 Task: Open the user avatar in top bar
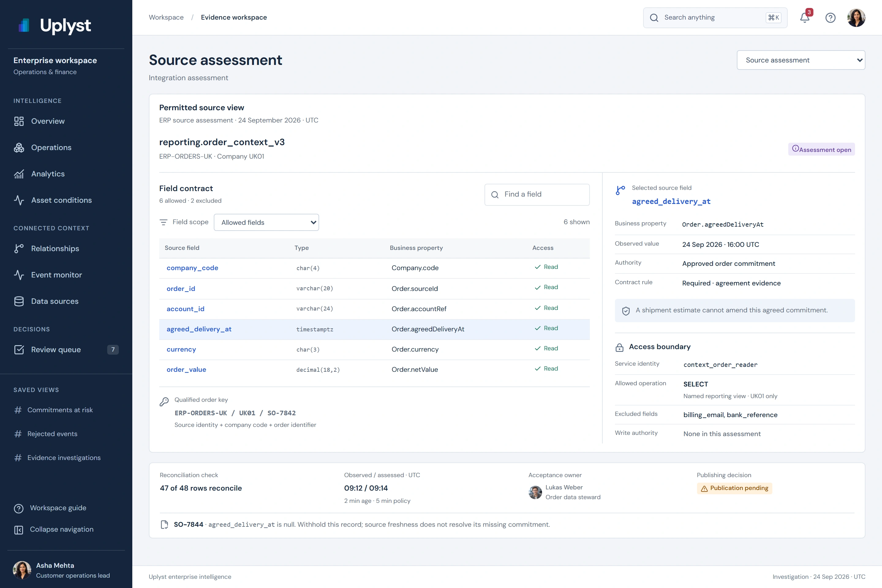pos(856,18)
